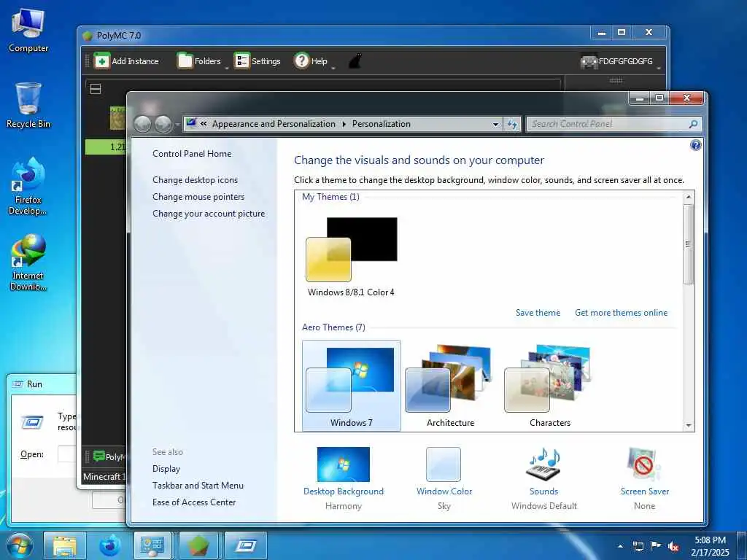Open Change your account picture link

tap(209, 214)
